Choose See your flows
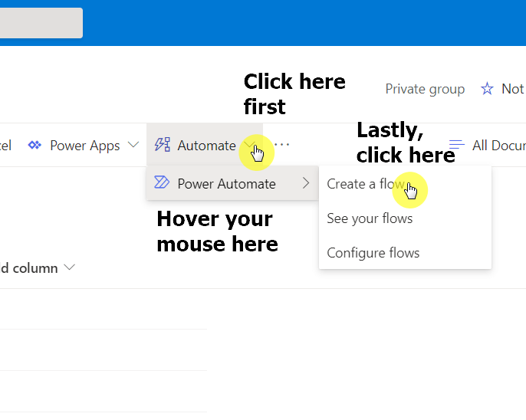The width and height of the screenshot is (526, 420). tap(405, 218)
